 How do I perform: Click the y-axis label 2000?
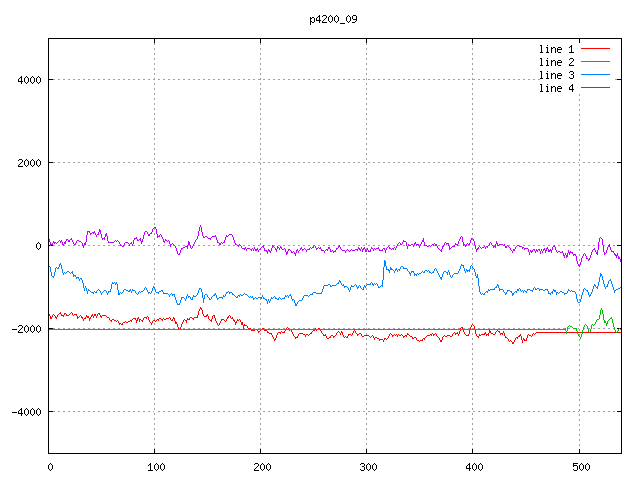click(29, 163)
